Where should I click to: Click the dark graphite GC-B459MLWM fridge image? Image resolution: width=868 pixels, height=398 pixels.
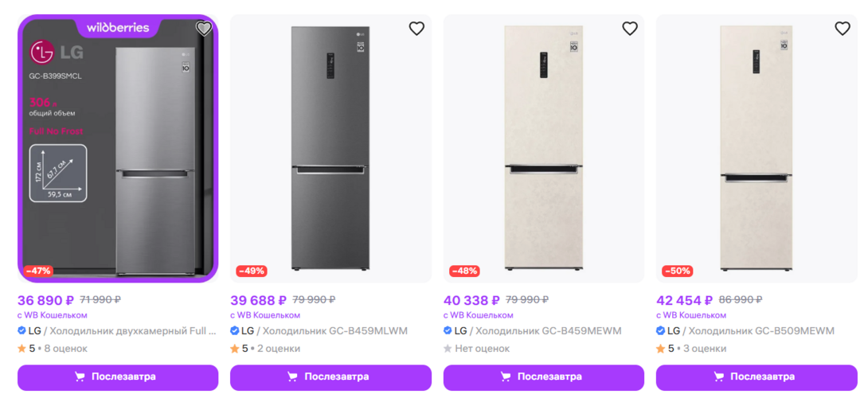pyautogui.click(x=330, y=149)
